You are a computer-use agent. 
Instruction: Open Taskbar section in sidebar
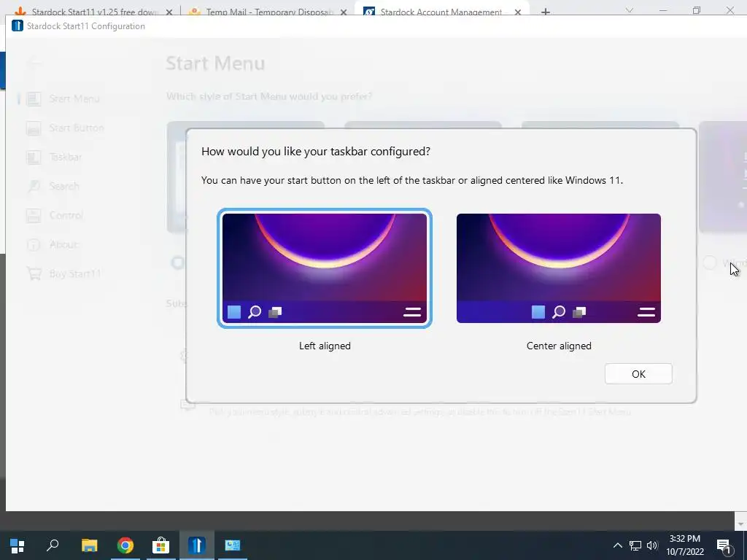tap(65, 157)
